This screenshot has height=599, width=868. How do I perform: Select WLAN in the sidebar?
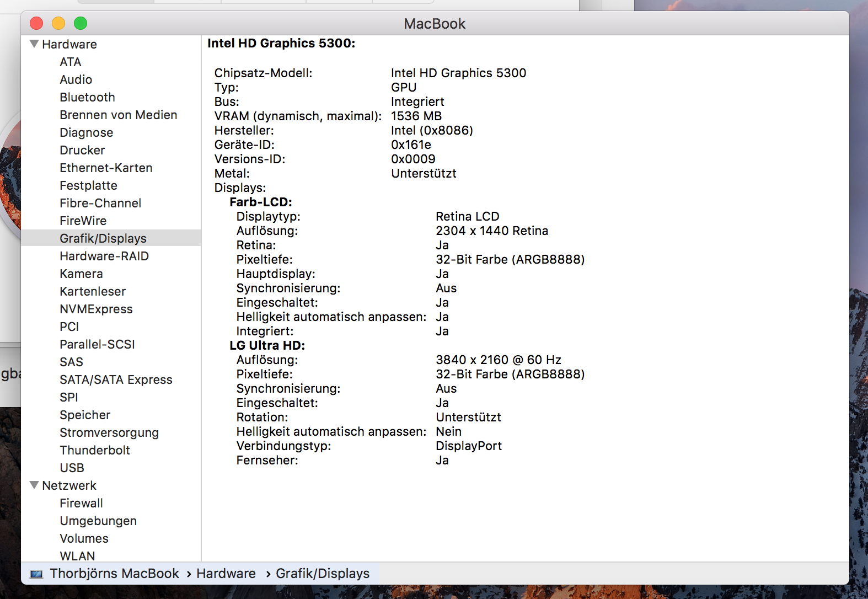78,555
